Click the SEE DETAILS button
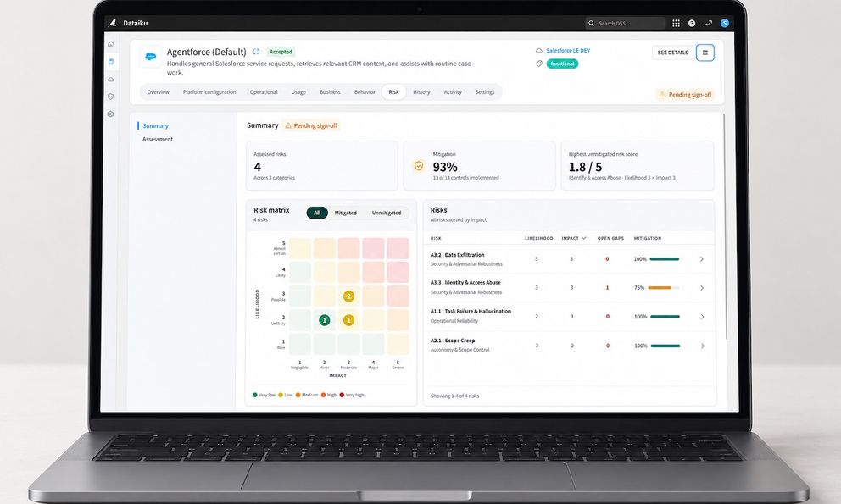Viewport: 841px width, 504px height. coord(672,53)
